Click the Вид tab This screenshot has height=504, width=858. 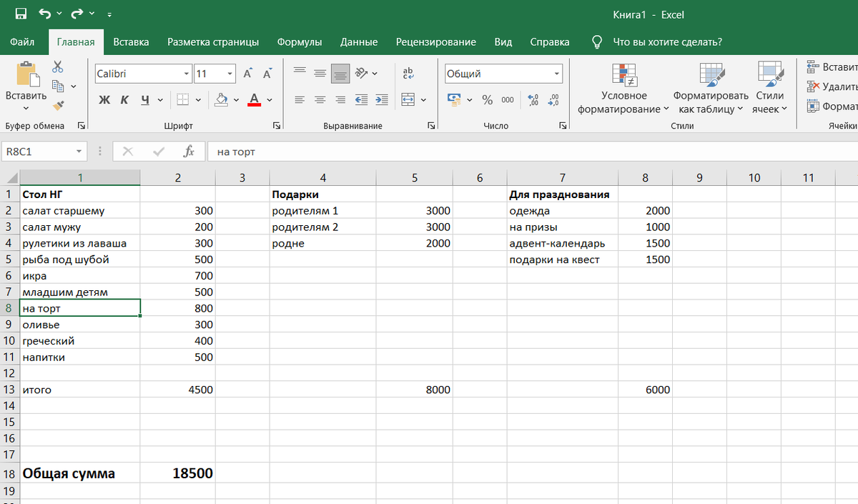pyautogui.click(x=503, y=41)
